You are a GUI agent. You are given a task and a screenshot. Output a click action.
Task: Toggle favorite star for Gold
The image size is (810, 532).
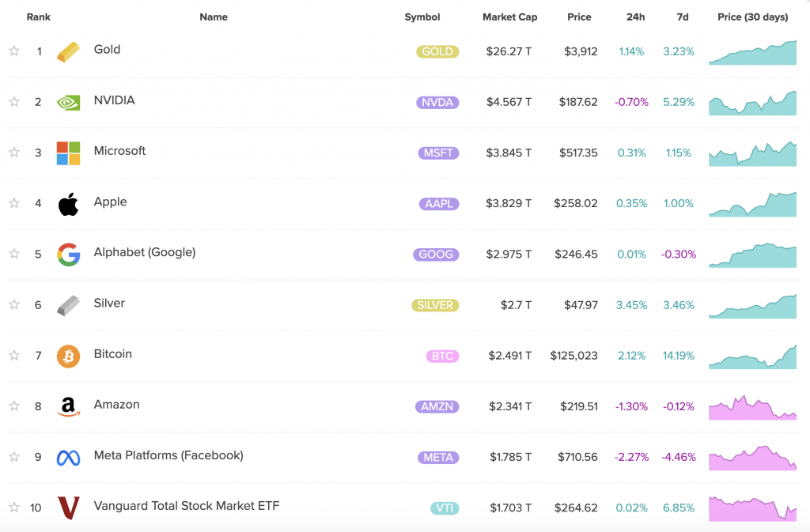point(14,51)
